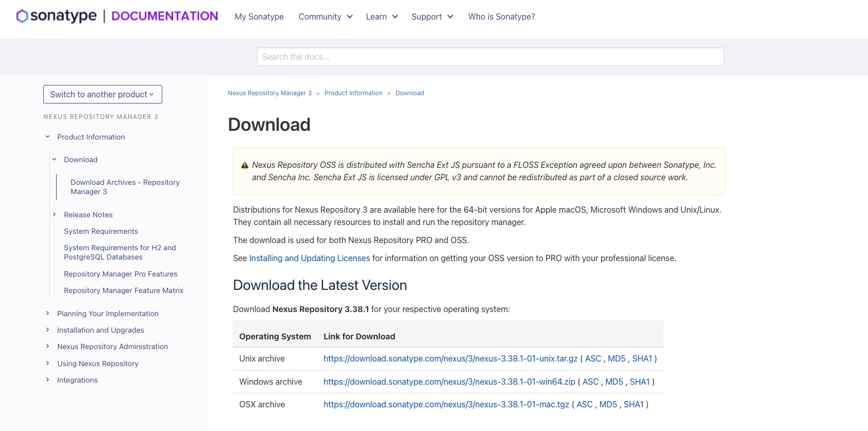Collapse the Product Information chevron
The width and height of the screenshot is (868, 431).
(47, 137)
